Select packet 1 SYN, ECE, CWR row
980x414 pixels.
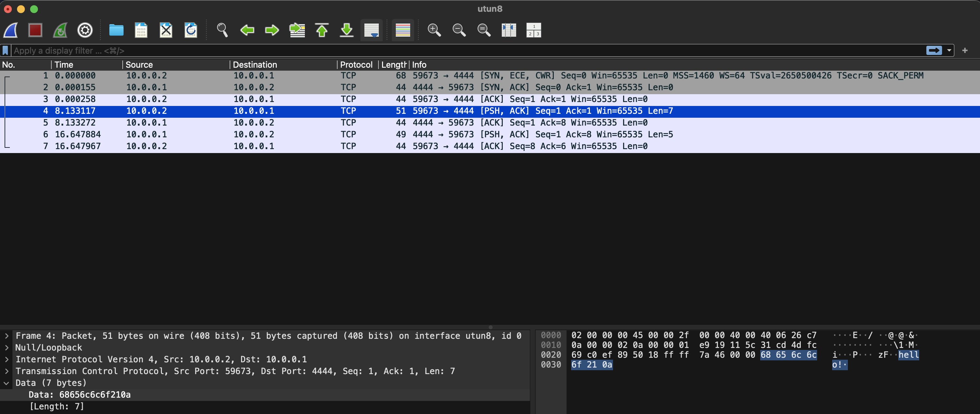pyautogui.click(x=490, y=76)
